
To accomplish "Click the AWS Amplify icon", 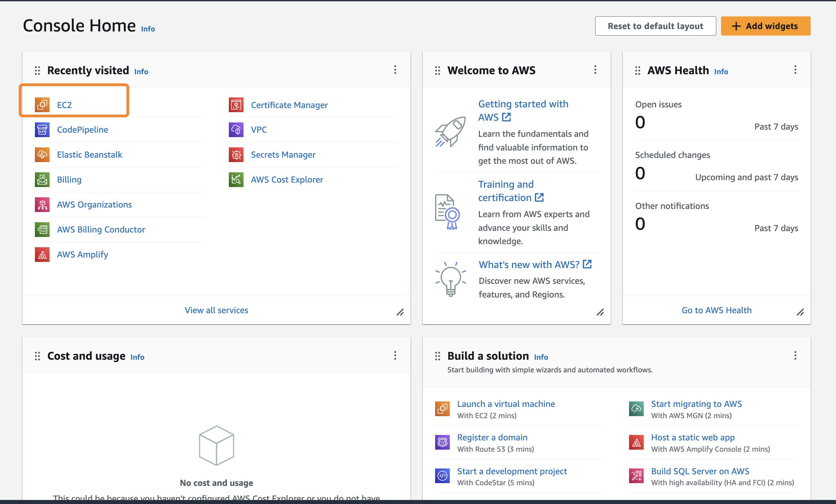I will (x=42, y=254).
